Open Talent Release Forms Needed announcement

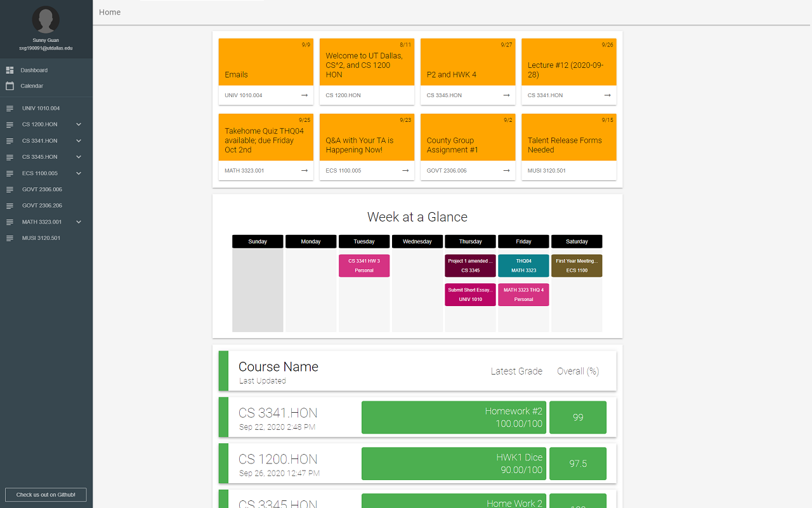tap(565, 145)
